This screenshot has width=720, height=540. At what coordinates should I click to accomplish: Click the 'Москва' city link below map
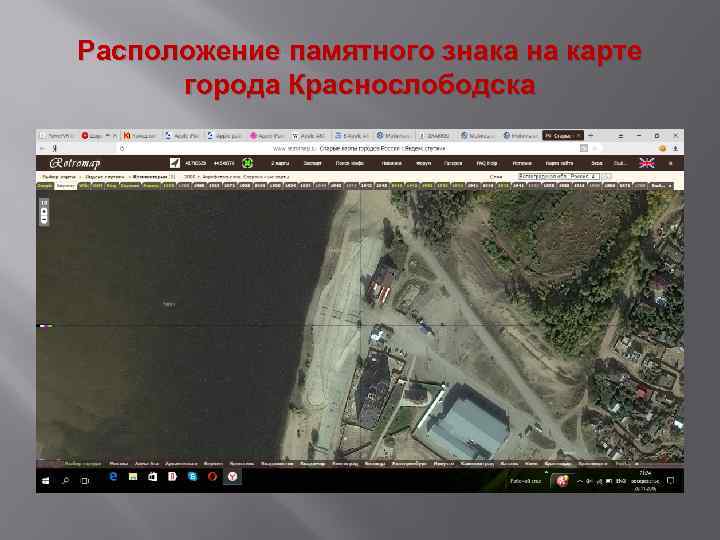coord(118,464)
